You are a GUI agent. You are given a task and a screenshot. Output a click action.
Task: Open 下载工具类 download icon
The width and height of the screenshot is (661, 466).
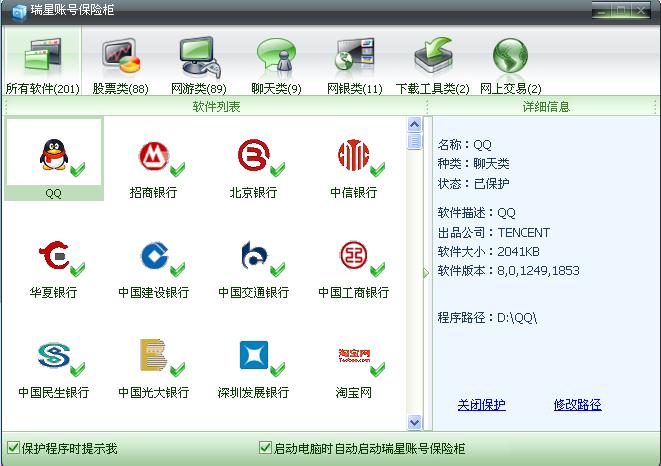click(433, 55)
